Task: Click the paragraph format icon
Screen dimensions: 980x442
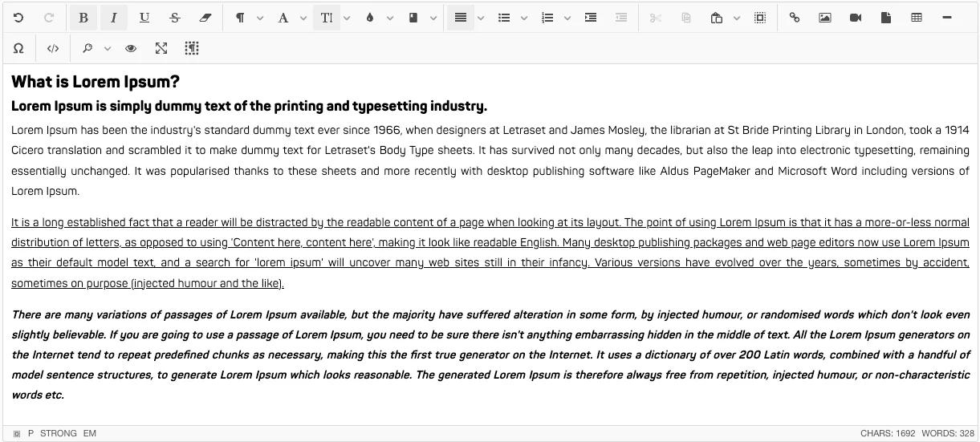Action: tap(240, 18)
